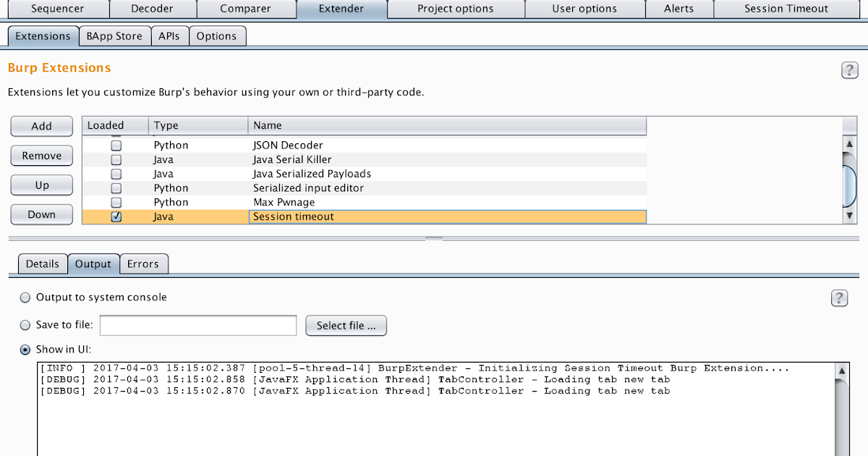
Task: Click the Select file button
Action: [346, 325]
